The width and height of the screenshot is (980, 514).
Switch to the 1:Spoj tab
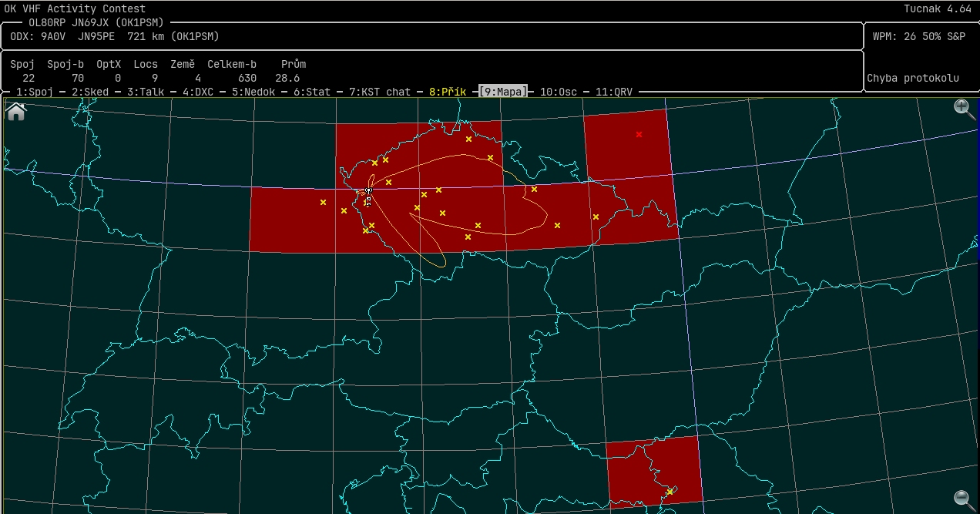click(35, 92)
